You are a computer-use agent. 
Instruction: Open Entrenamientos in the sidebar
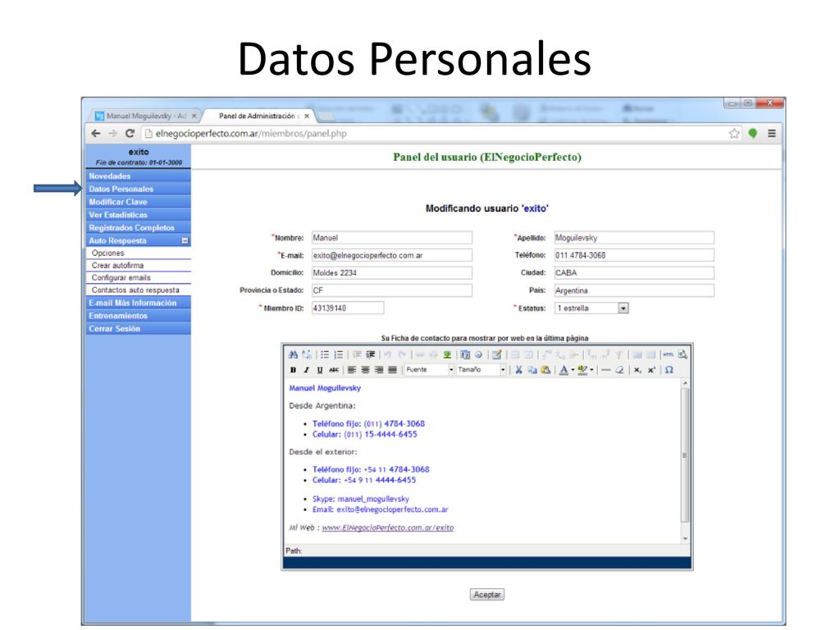click(x=138, y=316)
